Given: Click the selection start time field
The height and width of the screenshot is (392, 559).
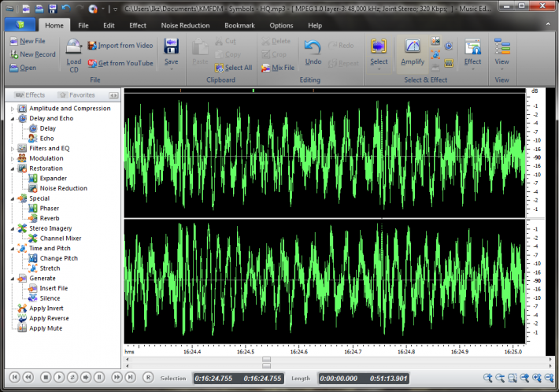Looking at the screenshot, I should 213,379.
